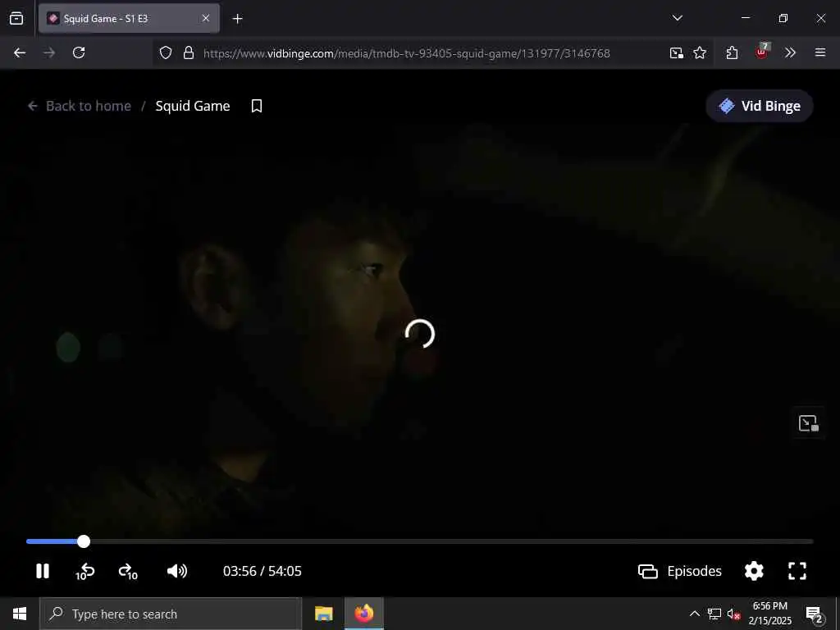Mute the video volume
840x630 pixels.
(x=177, y=571)
